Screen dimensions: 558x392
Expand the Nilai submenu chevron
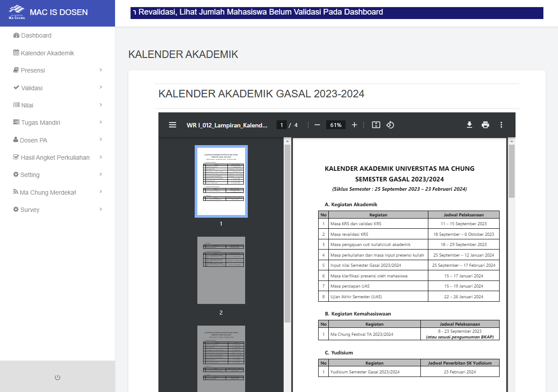101,105
